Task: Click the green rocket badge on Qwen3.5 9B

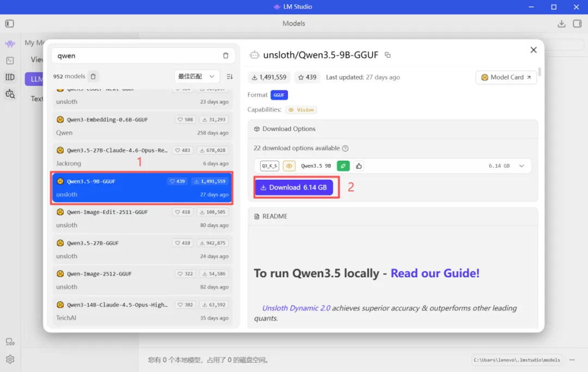Action: (x=343, y=166)
